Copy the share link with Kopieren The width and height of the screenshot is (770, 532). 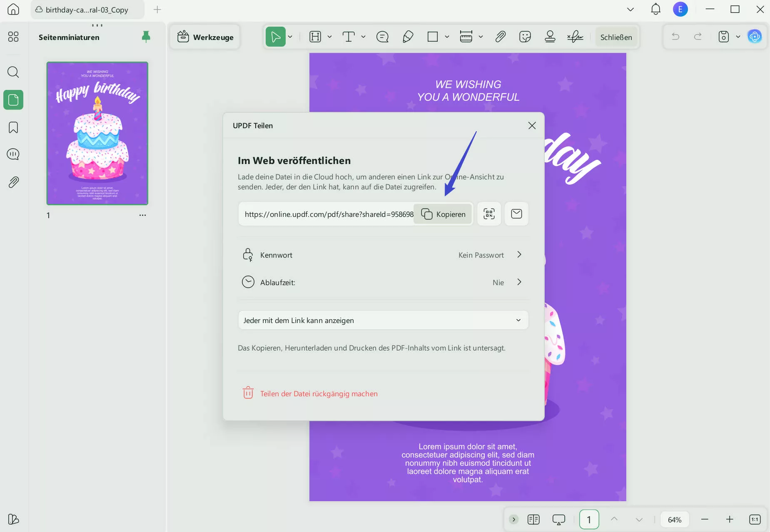[x=443, y=214]
